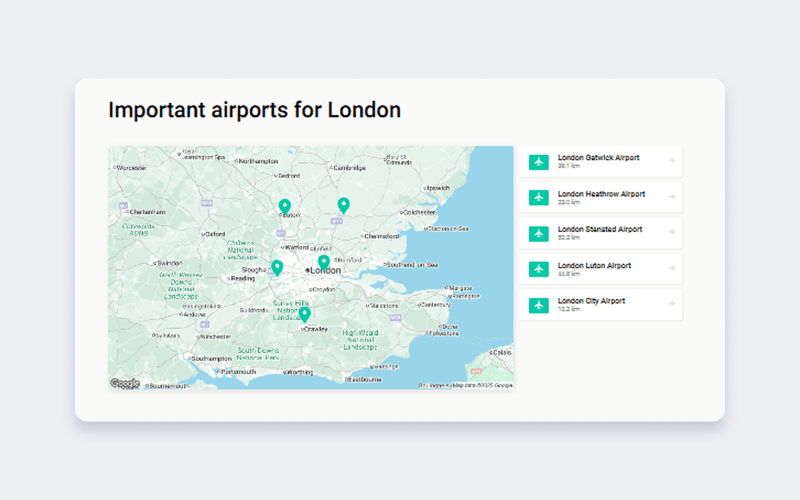
Task: Click the arrow on London Heathrow Airport card
Action: (x=671, y=197)
